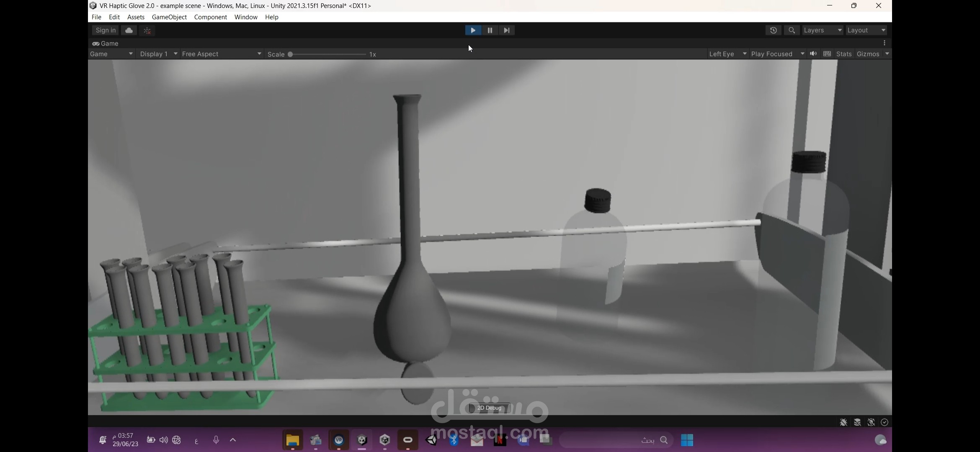Click the Sign in button

coord(106,30)
